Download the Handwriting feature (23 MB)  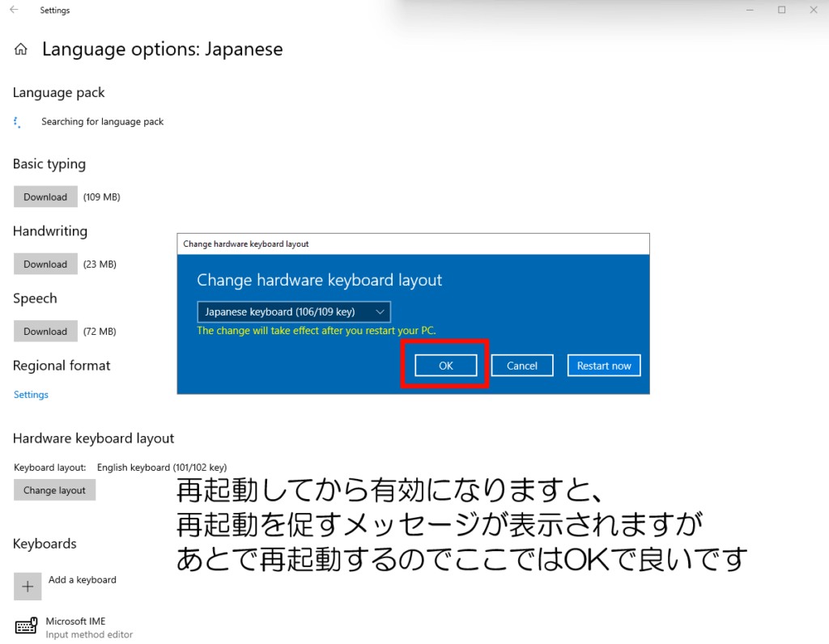tap(45, 264)
